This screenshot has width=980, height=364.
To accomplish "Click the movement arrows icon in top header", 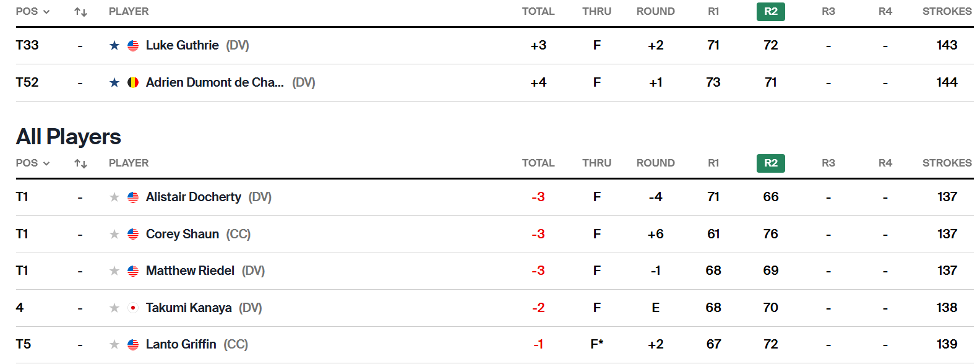I will click(x=80, y=12).
